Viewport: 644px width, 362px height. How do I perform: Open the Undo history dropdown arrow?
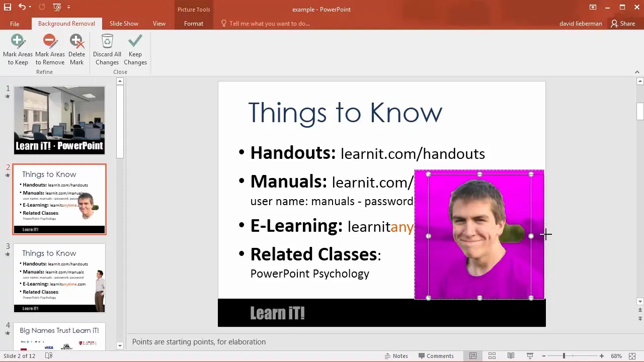(30, 7)
